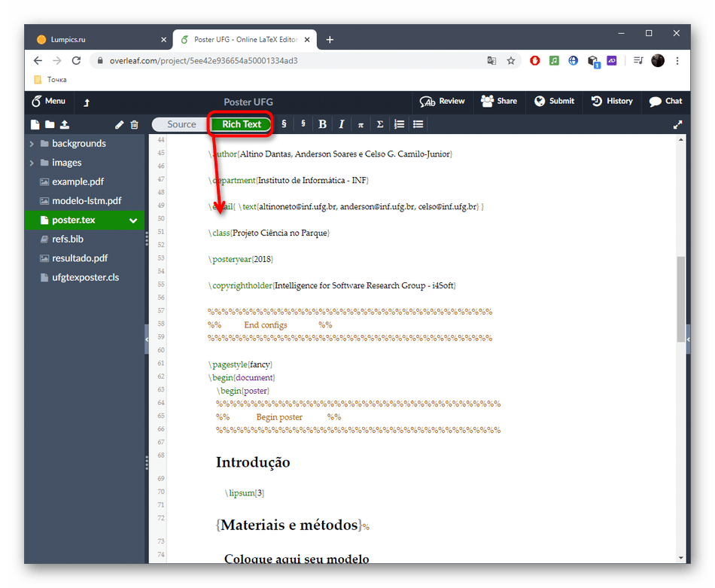Open the poster.tex file dropdown arrow
Viewport: 715px width, 588px height.
tap(133, 221)
